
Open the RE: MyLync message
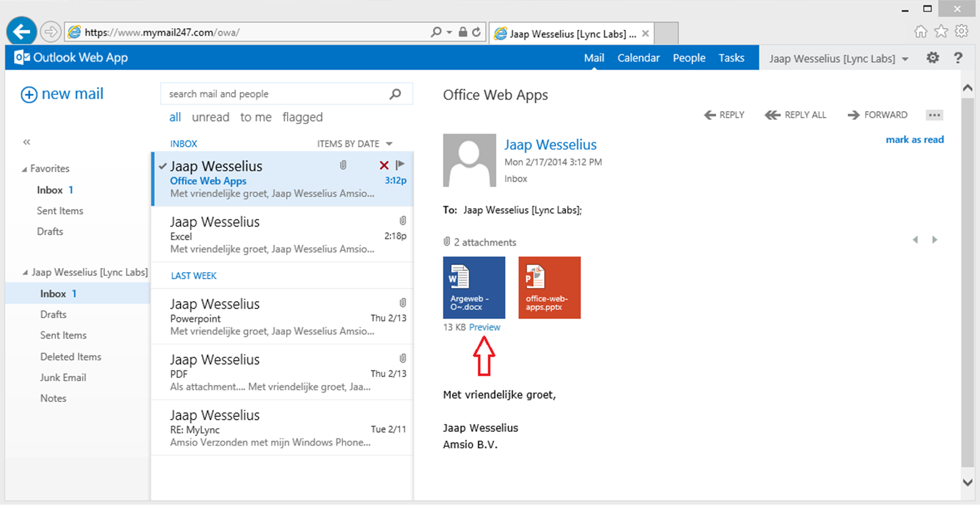coord(282,428)
